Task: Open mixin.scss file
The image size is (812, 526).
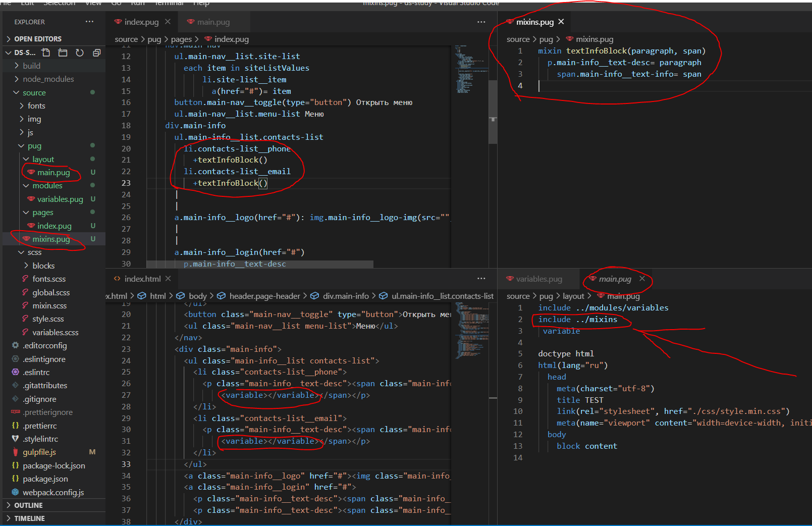Action: pyautogui.click(x=49, y=305)
